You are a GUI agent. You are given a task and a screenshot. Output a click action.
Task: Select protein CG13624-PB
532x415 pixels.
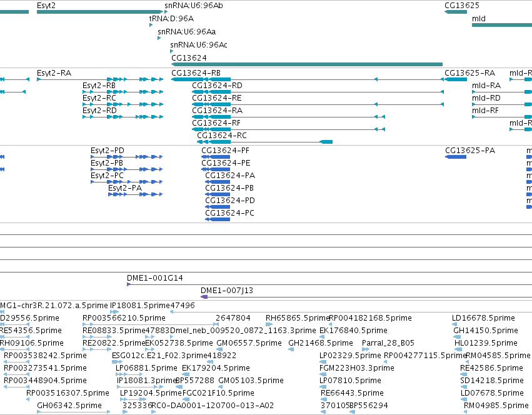218,194
